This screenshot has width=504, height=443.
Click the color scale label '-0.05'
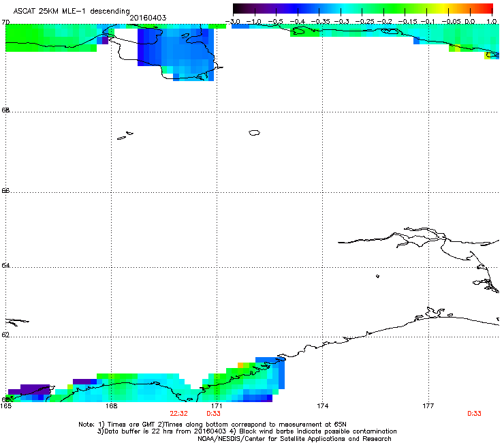coord(451,22)
